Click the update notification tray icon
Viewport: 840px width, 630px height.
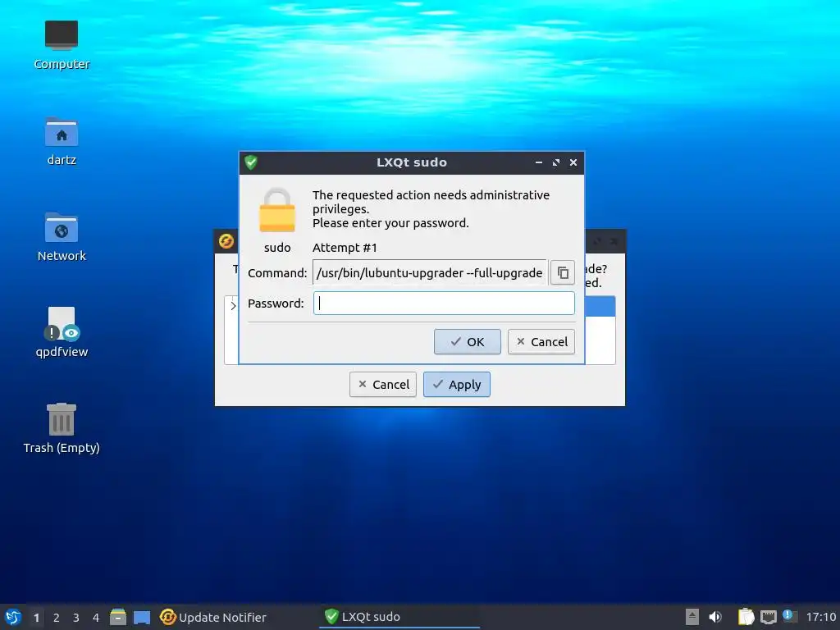(x=789, y=616)
